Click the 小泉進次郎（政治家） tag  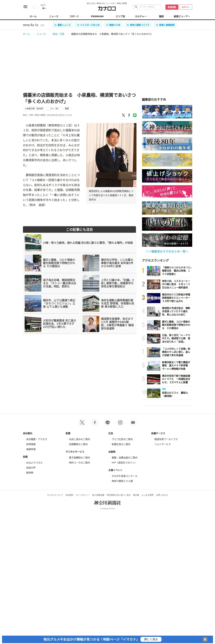point(34,109)
